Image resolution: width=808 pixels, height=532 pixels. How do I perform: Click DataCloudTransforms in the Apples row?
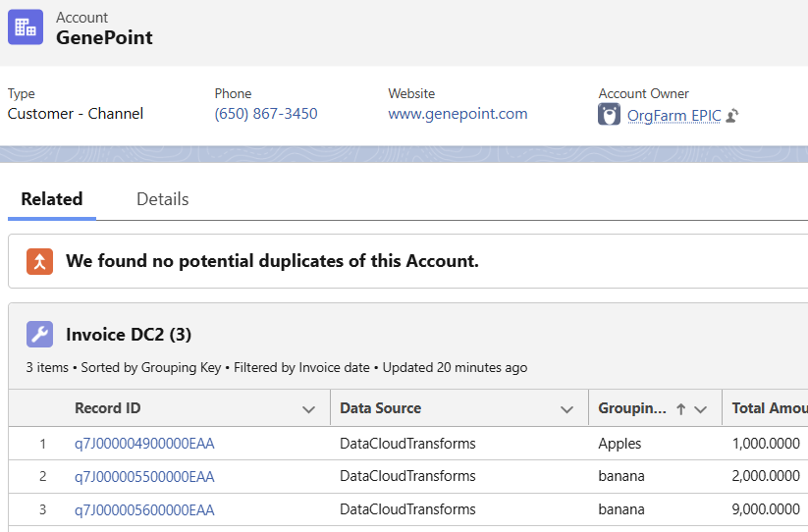407,444
